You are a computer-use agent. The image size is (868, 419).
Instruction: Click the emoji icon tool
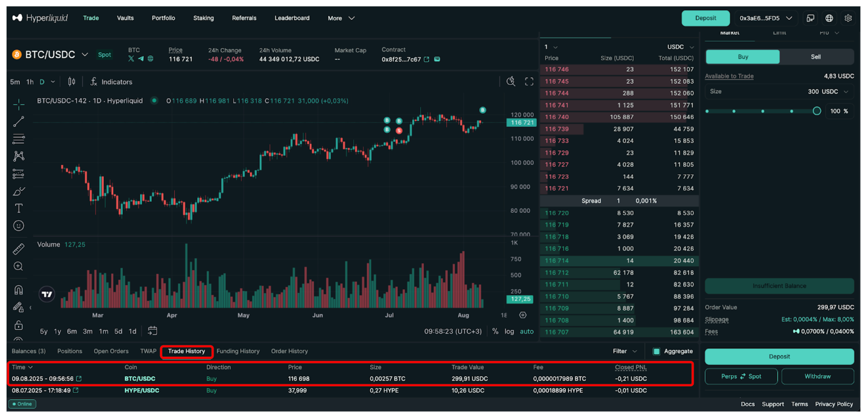click(18, 226)
